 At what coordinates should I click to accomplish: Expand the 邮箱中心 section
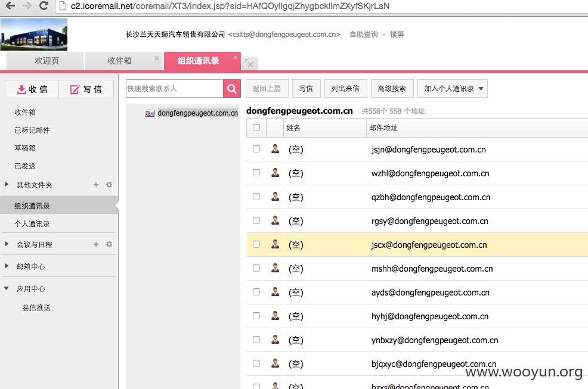(7, 266)
